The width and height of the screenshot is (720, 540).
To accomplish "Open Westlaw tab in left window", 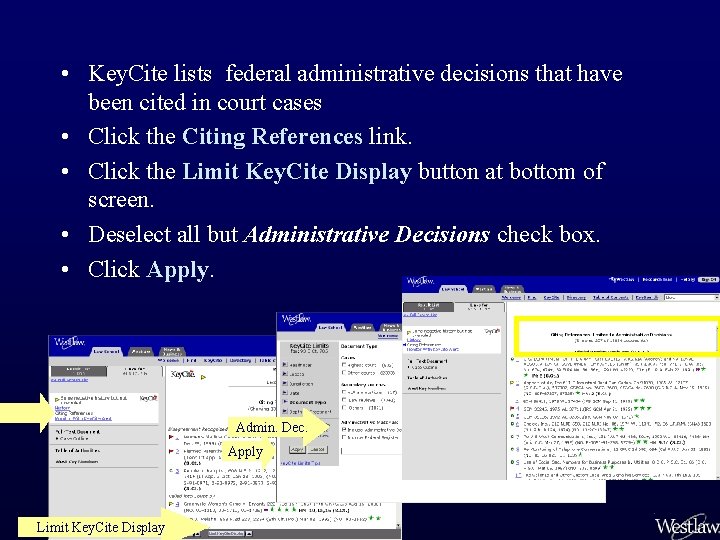I will click(141, 352).
